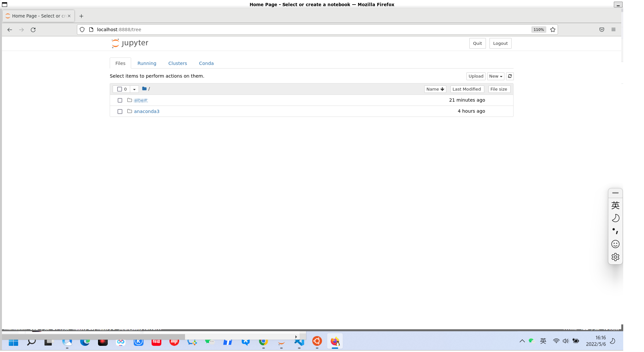This screenshot has width=644, height=352.
Task: Toggle checkbox next to anaconda3 folder
Action: coord(120,111)
